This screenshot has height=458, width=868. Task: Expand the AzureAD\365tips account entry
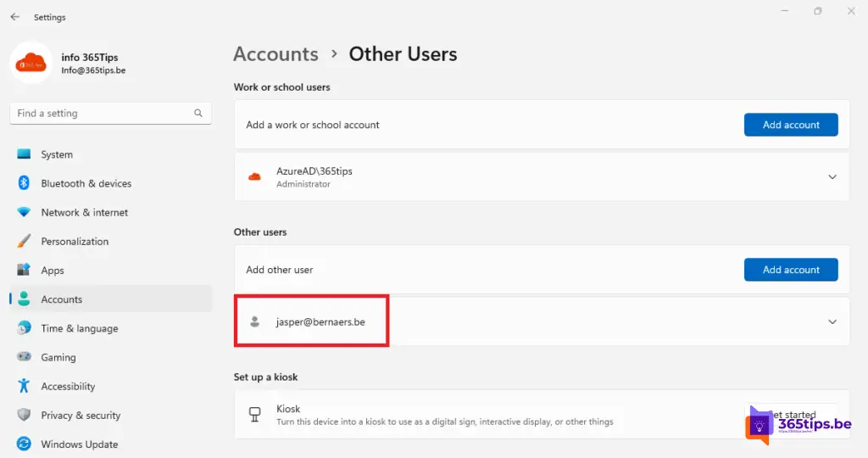click(832, 177)
